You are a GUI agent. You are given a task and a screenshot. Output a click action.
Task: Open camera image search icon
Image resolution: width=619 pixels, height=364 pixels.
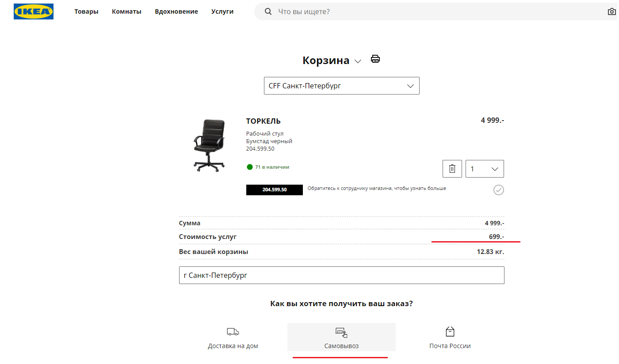[x=611, y=11]
